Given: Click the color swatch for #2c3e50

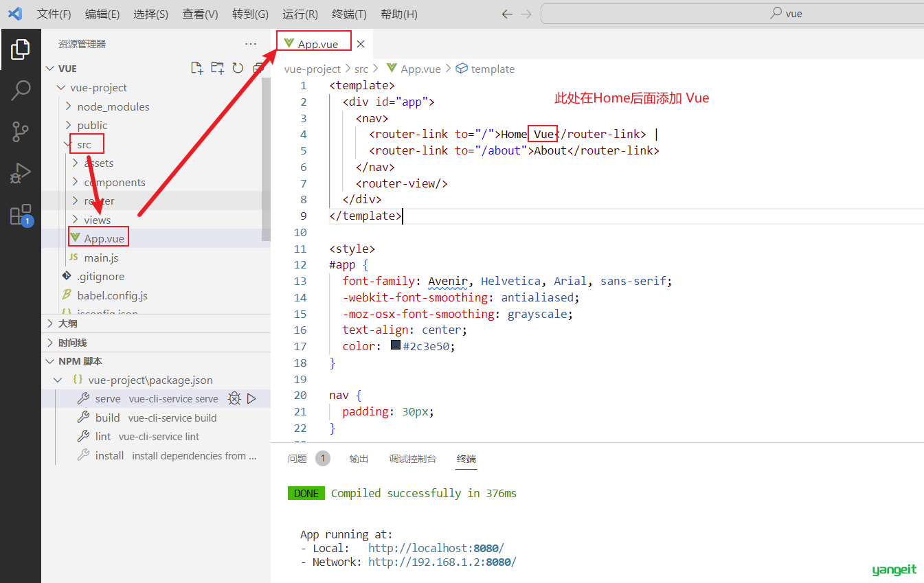Looking at the screenshot, I should click(x=396, y=345).
